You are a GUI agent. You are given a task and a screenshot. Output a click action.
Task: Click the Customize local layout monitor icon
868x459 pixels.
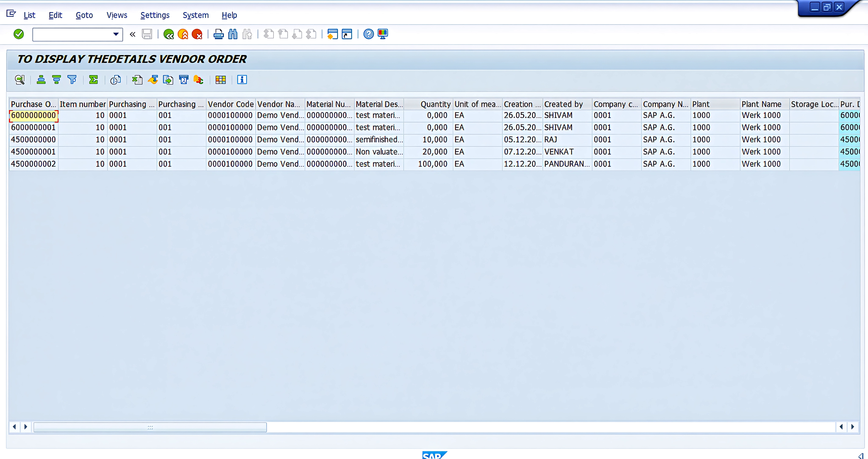tap(383, 34)
